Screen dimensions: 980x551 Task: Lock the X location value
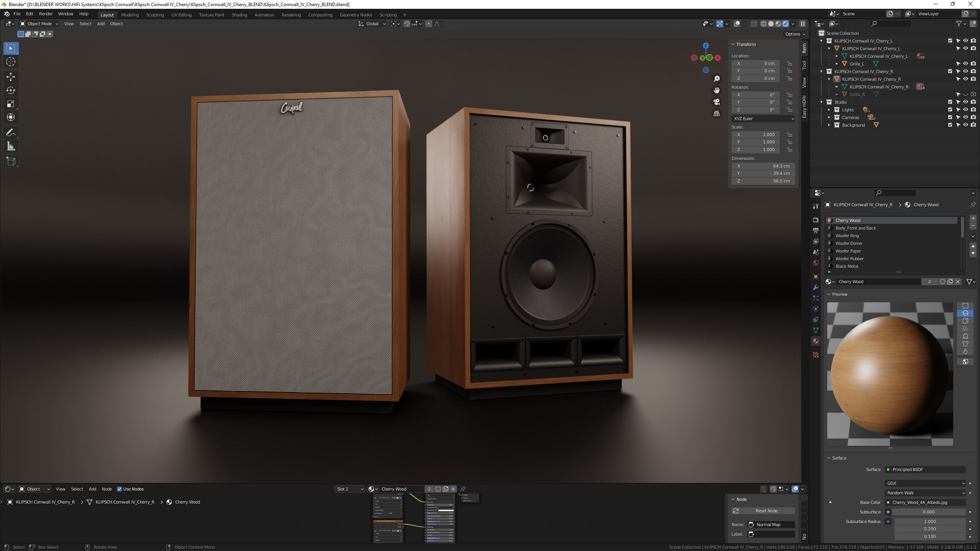(x=789, y=64)
